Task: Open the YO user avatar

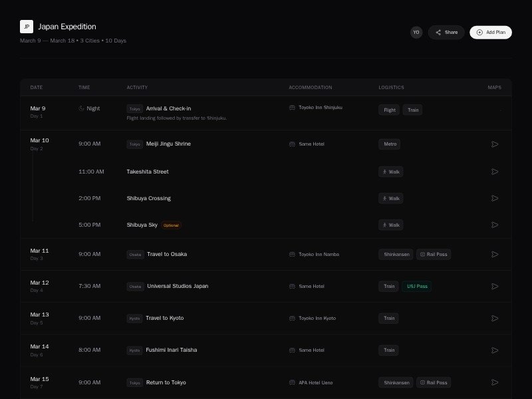Action: [x=416, y=32]
